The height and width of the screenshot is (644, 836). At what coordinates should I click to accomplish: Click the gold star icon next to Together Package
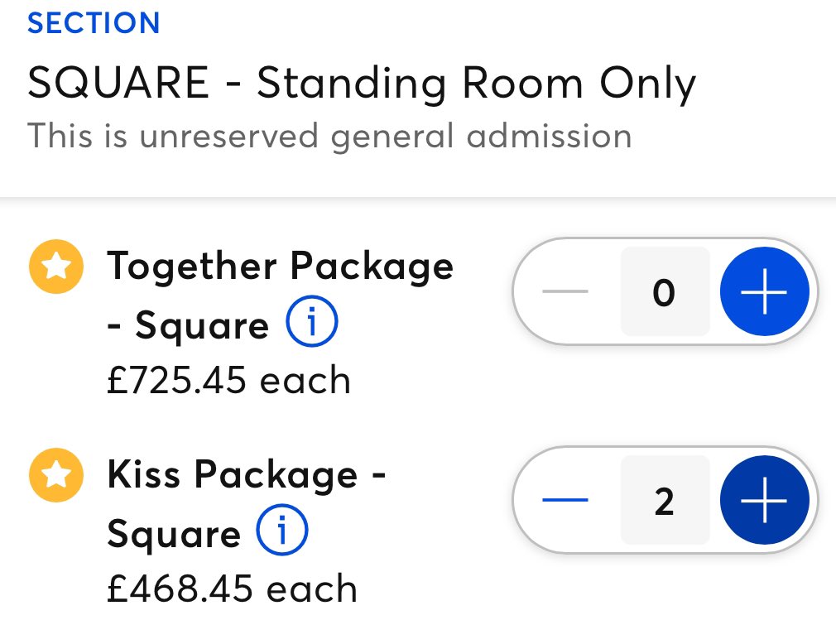[55, 268]
